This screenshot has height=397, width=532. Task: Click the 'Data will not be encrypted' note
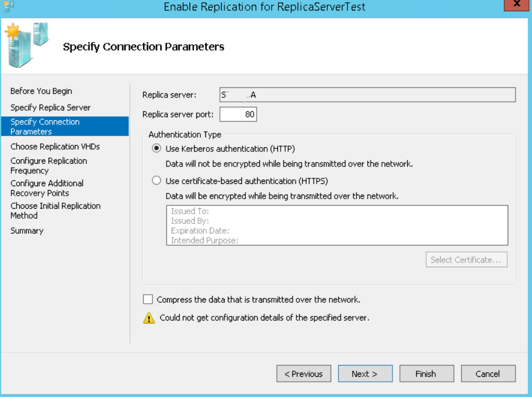pos(289,164)
